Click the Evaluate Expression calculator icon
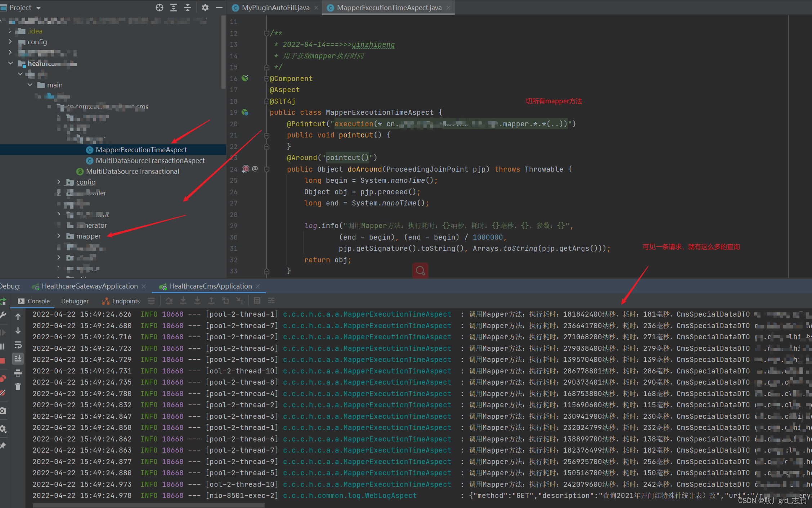Image resolution: width=812 pixels, height=508 pixels. coord(257,301)
